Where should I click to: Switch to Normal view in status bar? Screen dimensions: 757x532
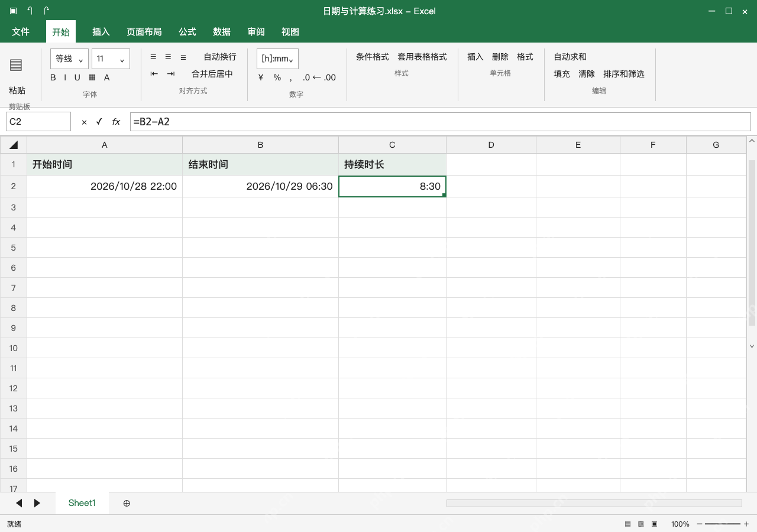(x=627, y=524)
